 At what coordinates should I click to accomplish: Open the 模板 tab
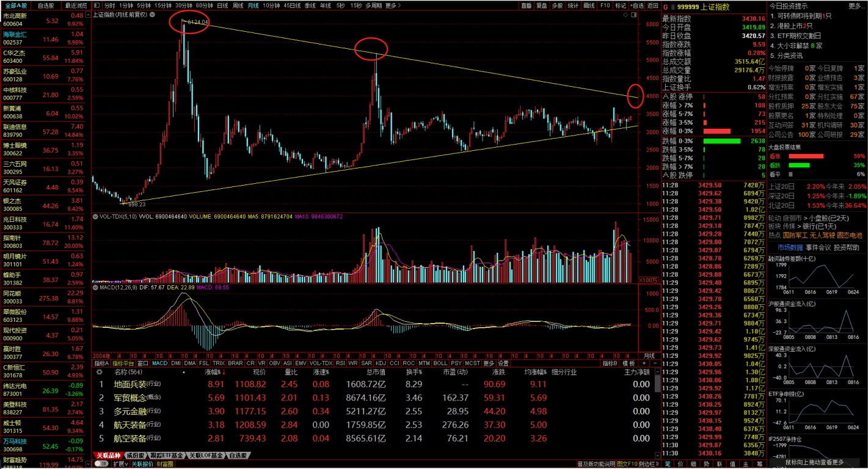click(628, 363)
